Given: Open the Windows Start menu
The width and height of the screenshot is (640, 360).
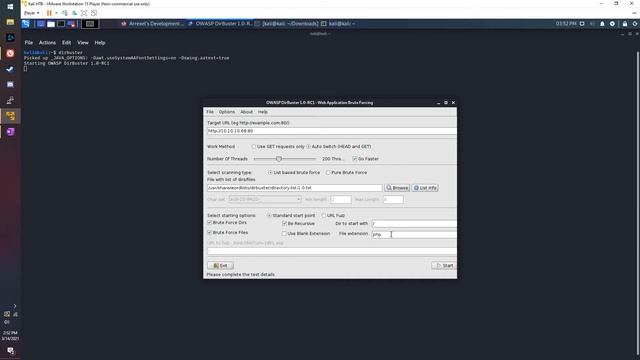Looking at the screenshot, I should tap(10, 7).
